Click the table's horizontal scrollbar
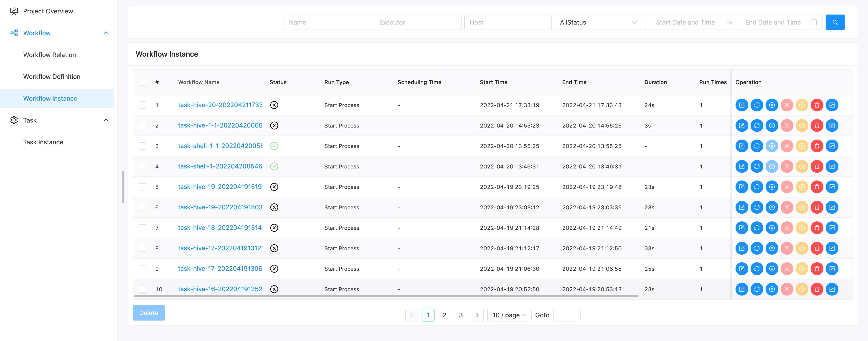Screen dimensions: 868x341 (x=386, y=296)
